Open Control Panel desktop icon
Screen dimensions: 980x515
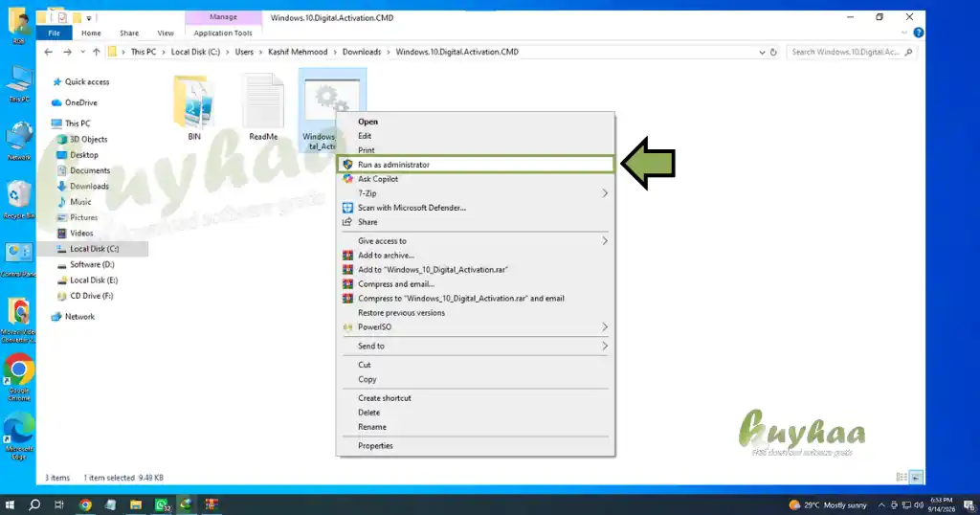pos(19,259)
